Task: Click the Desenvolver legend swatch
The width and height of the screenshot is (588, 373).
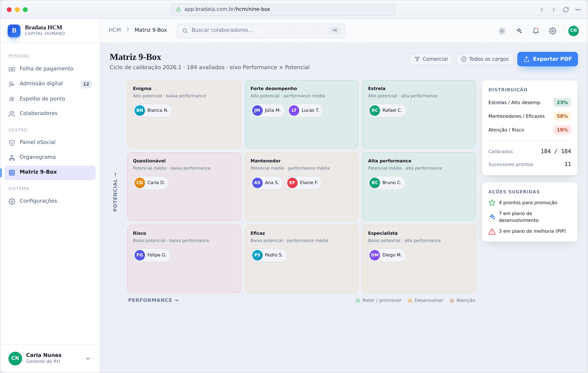Action: (x=410, y=301)
